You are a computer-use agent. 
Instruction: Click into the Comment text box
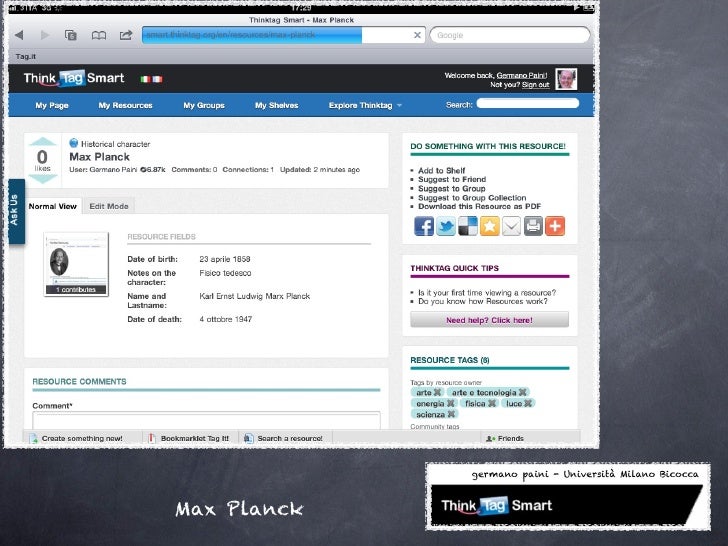pyautogui.click(x=206, y=420)
